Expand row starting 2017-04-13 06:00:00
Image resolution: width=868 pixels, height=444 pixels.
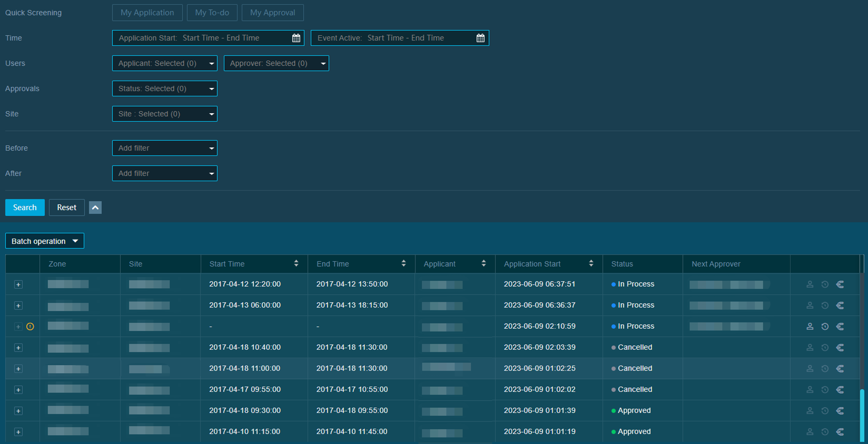click(x=19, y=306)
